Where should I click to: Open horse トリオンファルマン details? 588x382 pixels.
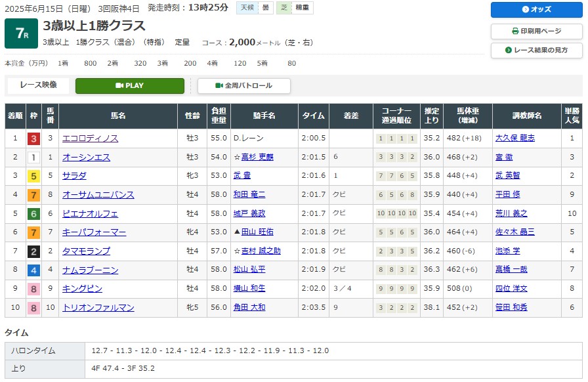98,308
